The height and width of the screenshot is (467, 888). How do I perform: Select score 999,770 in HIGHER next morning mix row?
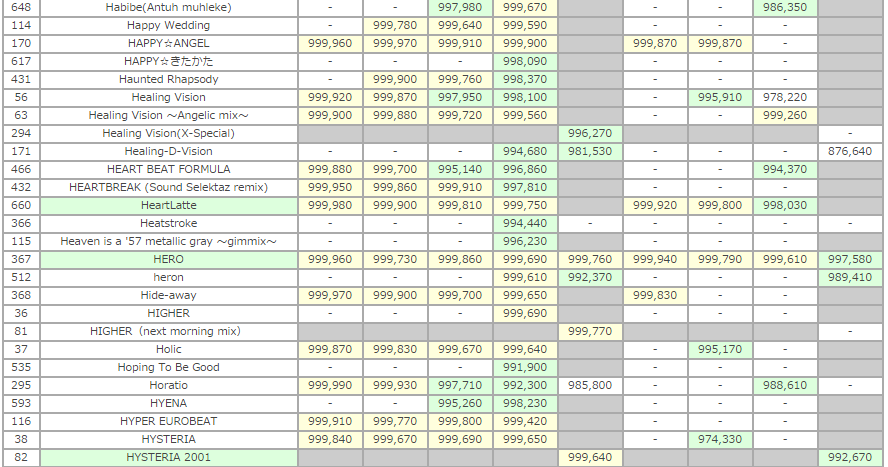(x=590, y=331)
